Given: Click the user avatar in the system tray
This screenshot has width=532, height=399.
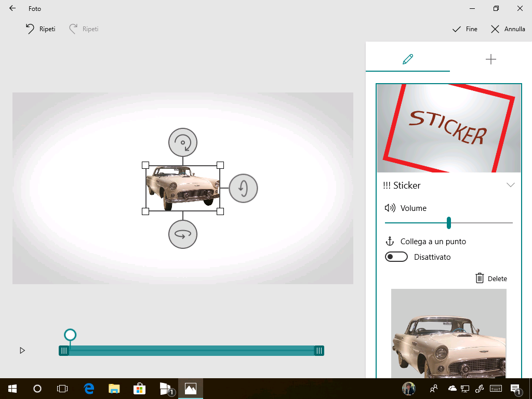Looking at the screenshot, I should (409, 389).
